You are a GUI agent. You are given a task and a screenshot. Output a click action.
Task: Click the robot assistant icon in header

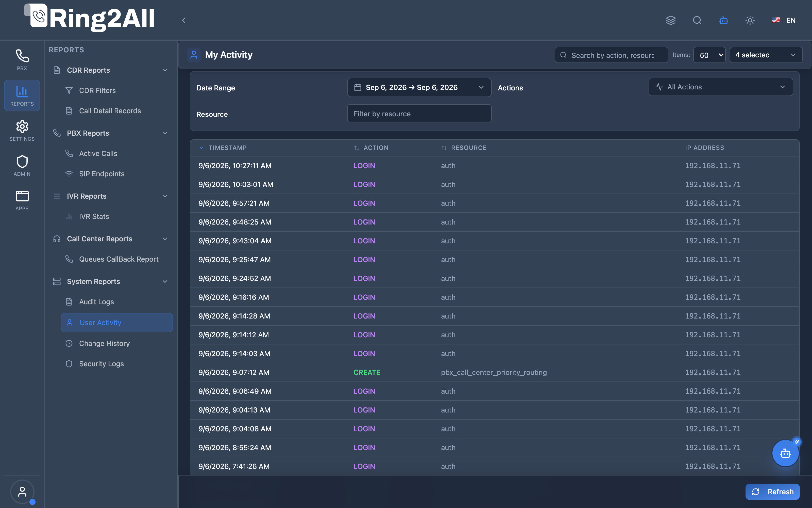click(x=723, y=20)
